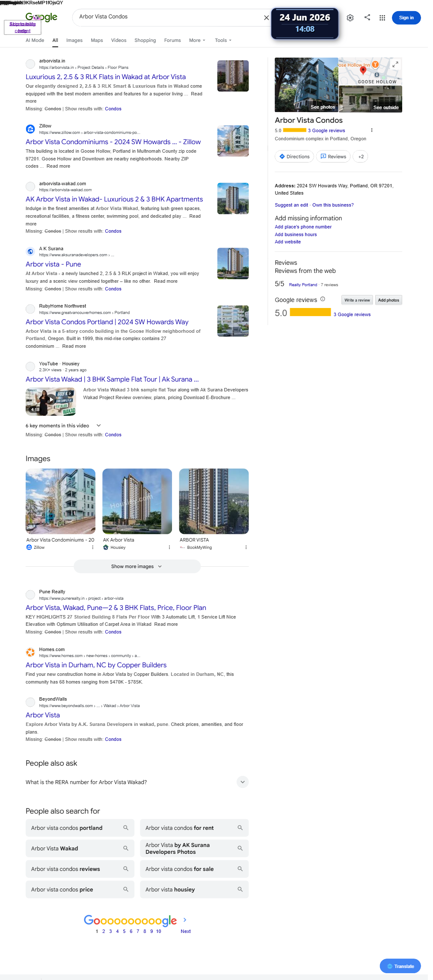Click magnifier icon on Arbor Vista Wakad
This screenshot has width=433, height=980.
(126, 848)
